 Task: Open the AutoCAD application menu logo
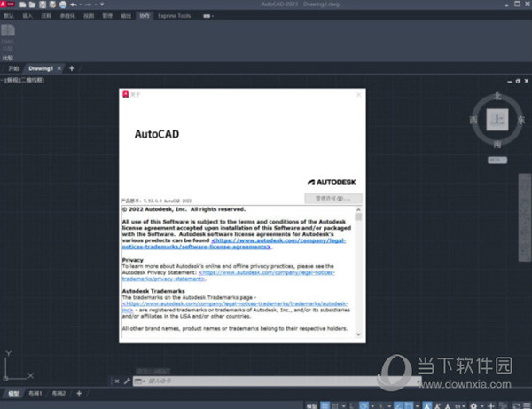pos(7,4)
